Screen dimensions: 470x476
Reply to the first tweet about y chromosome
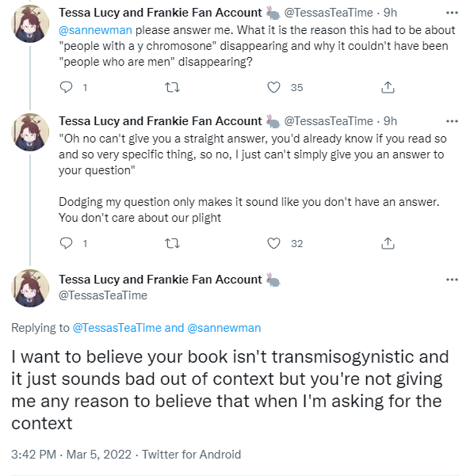click(66, 87)
